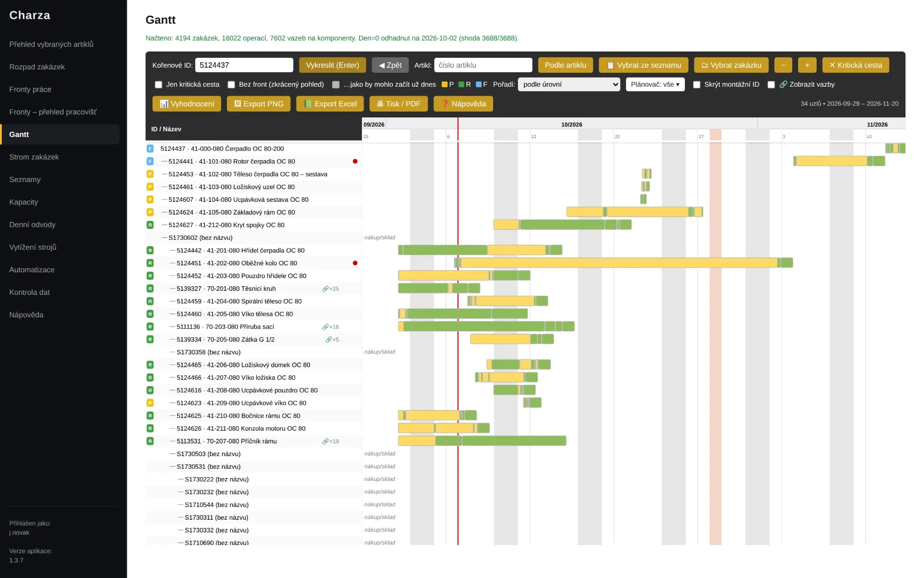Click the blue F badge for order 5124437
This screenshot has width=924, height=578.
150,149
